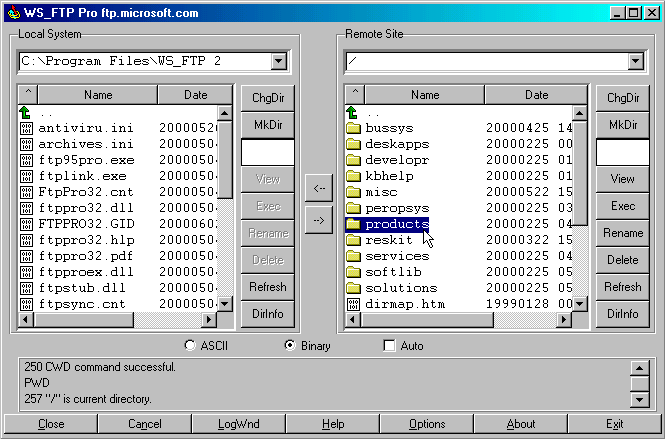
Task: Click the remote Delete button
Action: click(623, 260)
